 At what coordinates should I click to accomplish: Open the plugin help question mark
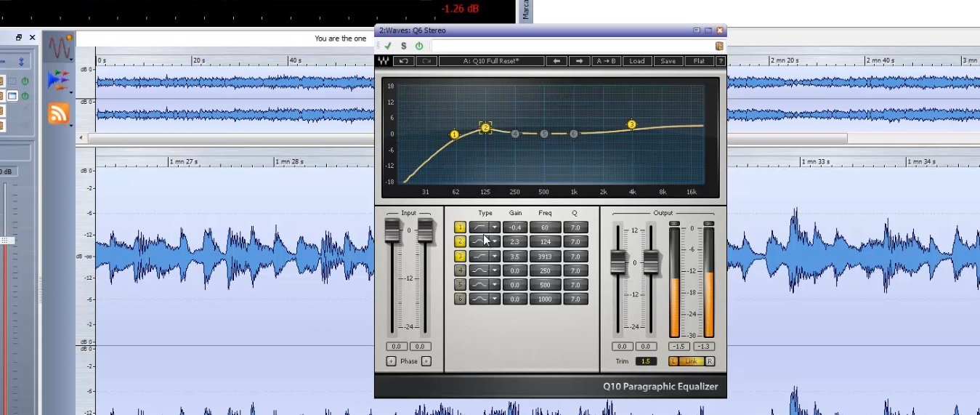point(720,61)
